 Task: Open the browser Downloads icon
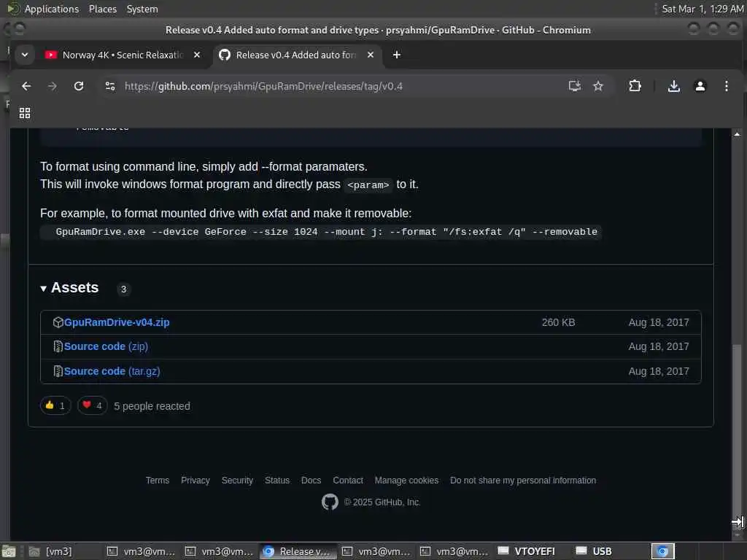[x=673, y=86]
